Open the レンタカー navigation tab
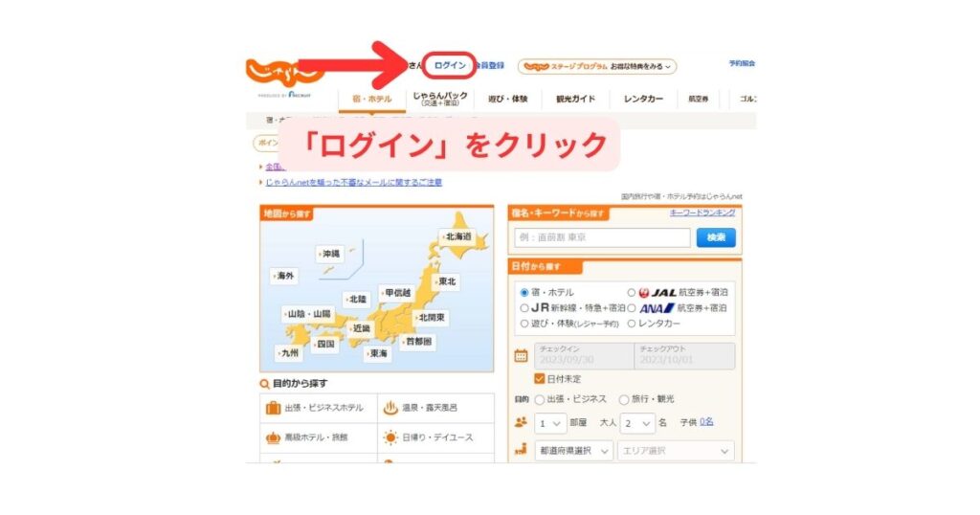 point(643,99)
